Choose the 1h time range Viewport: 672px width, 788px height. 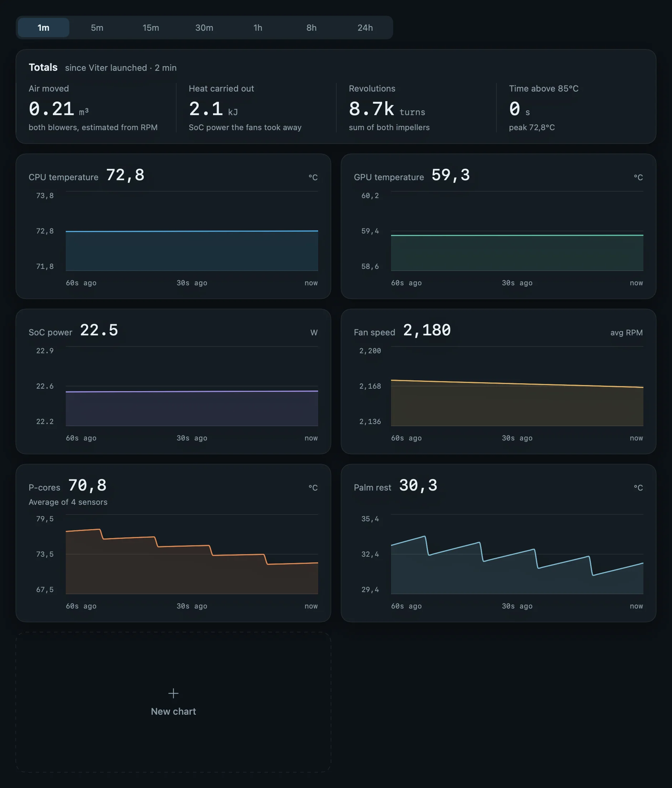[x=258, y=28]
